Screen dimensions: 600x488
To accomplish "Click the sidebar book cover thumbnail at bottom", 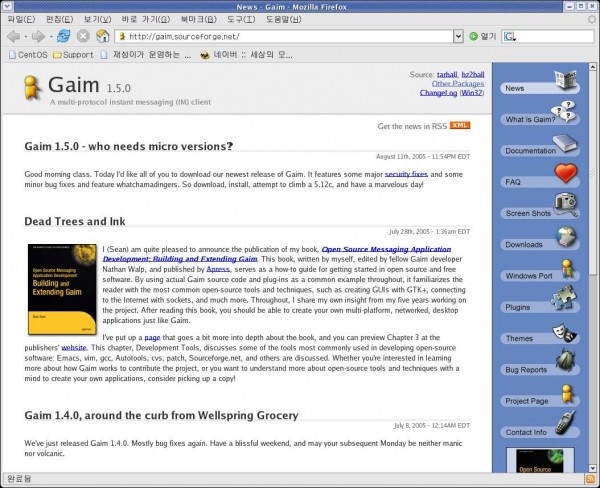I will point(540,460).
